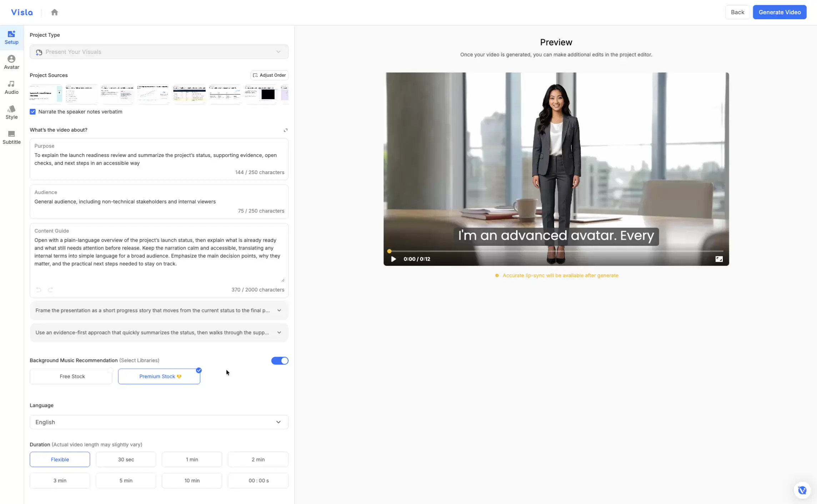Play the avatar preview video
This screenshot has height=504, width=817.
pos(393,259)
